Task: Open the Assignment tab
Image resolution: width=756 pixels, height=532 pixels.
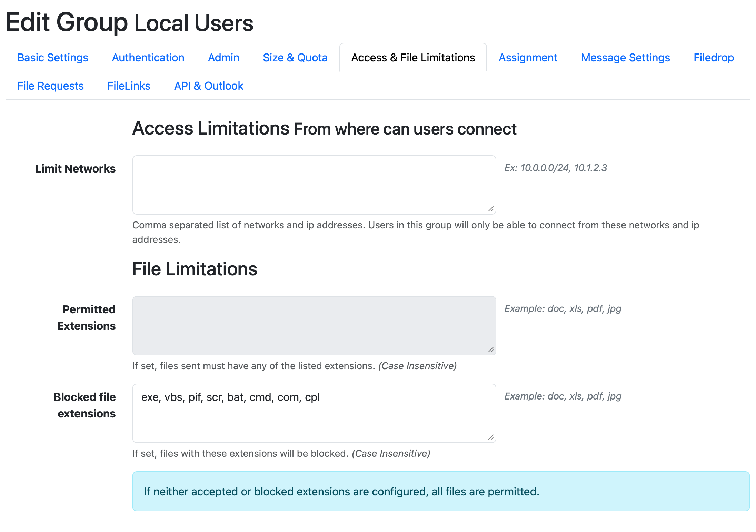Action: 528,58
